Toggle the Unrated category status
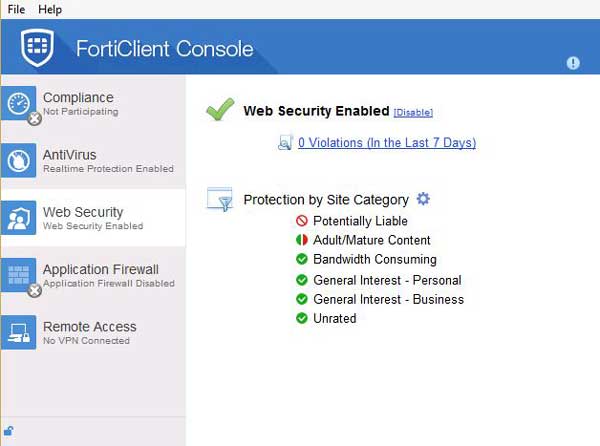Image resolution: width=600 pixels, height=446 pixels. tap(301, 318)
